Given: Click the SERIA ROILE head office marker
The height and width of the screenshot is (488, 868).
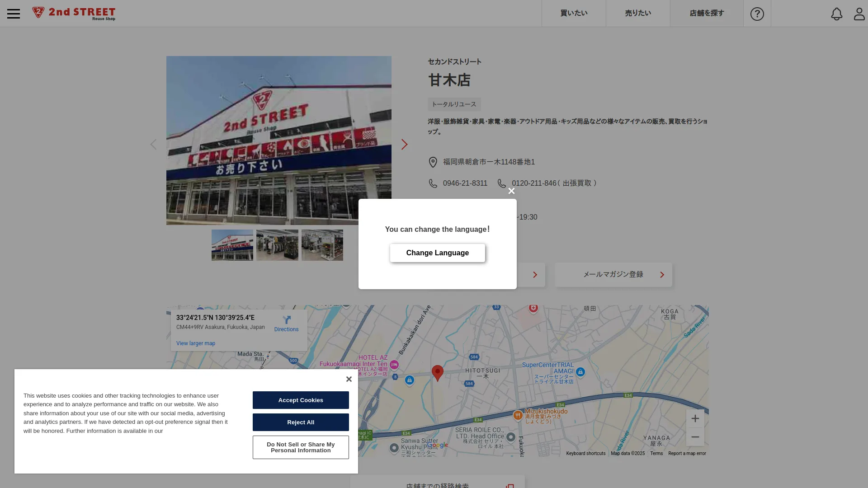Looking at the screenshot, I should click(x=511, y=437).
